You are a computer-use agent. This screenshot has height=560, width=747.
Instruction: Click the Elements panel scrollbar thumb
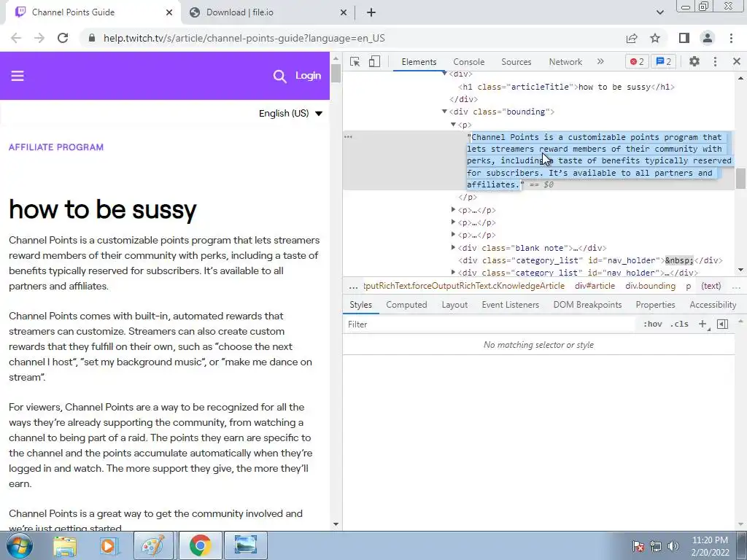740,179
